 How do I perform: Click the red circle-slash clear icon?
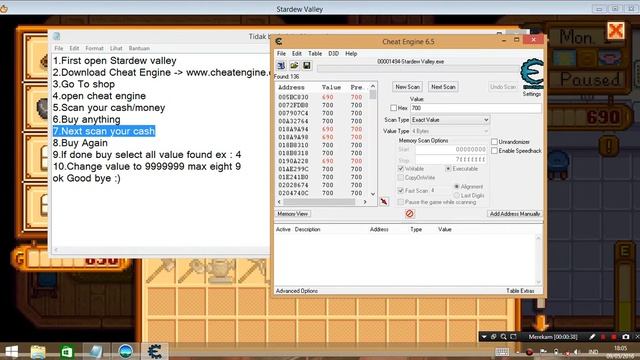click(x=409, y=213)
